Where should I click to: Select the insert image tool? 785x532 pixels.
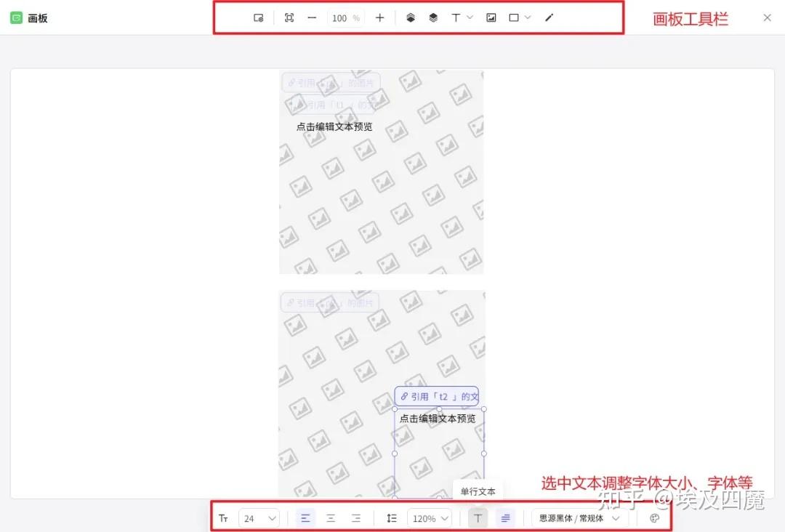pyautogui.click(x=491, y=18)
